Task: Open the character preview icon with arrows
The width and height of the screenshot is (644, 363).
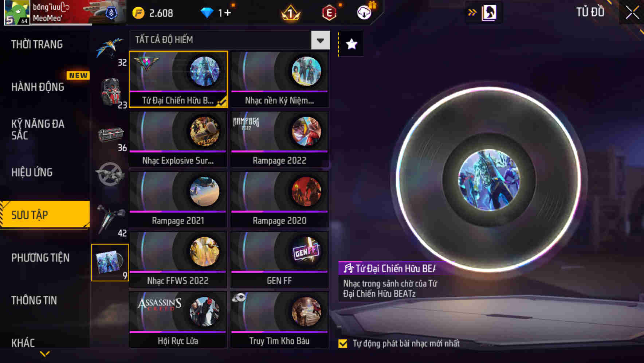Action: (484, 12)
